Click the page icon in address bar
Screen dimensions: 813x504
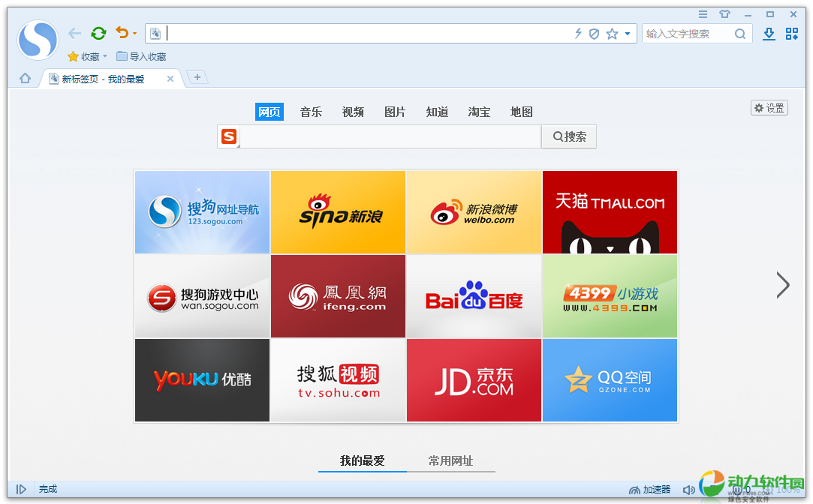155,34
